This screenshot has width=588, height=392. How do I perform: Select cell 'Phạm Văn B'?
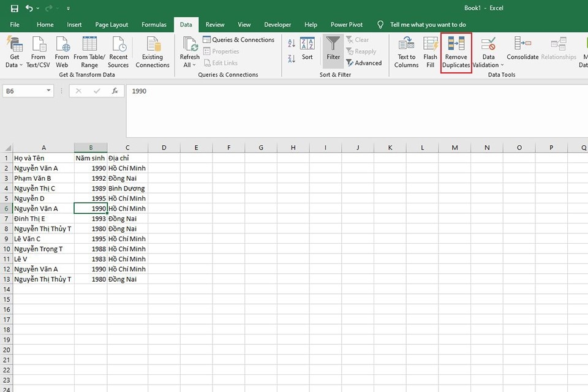coord(43,178)
